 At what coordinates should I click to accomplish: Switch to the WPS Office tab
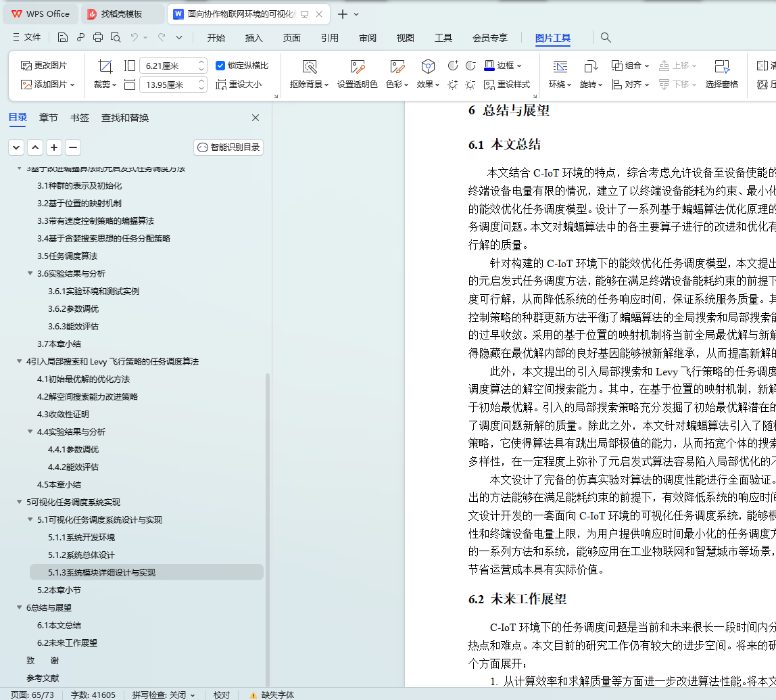(41, 14)
